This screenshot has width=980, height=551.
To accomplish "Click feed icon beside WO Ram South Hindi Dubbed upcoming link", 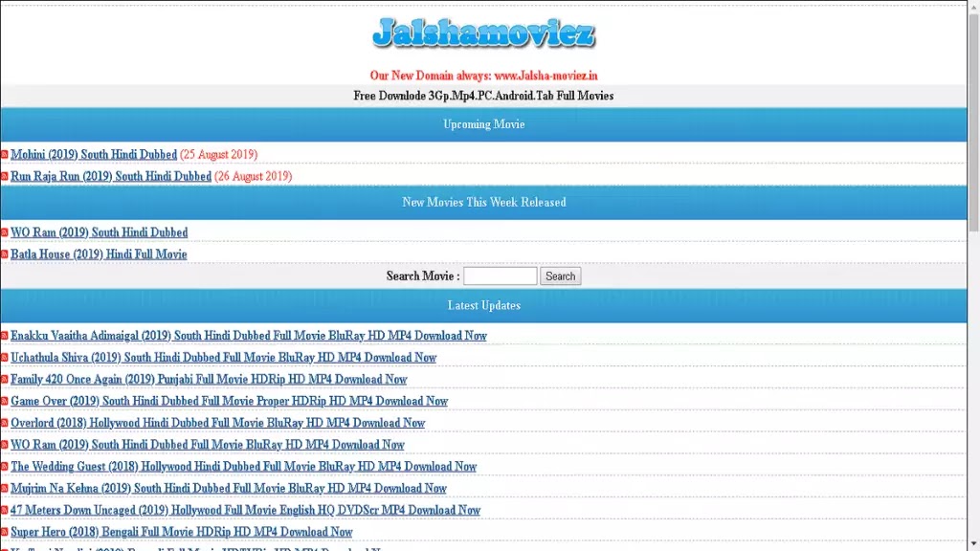I will click(5, 232).
